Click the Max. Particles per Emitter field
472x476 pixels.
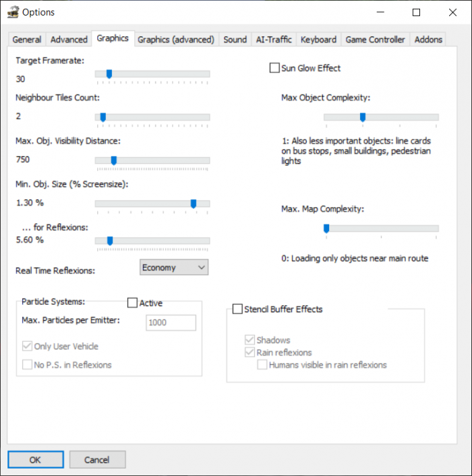click(x=171, y=323)
